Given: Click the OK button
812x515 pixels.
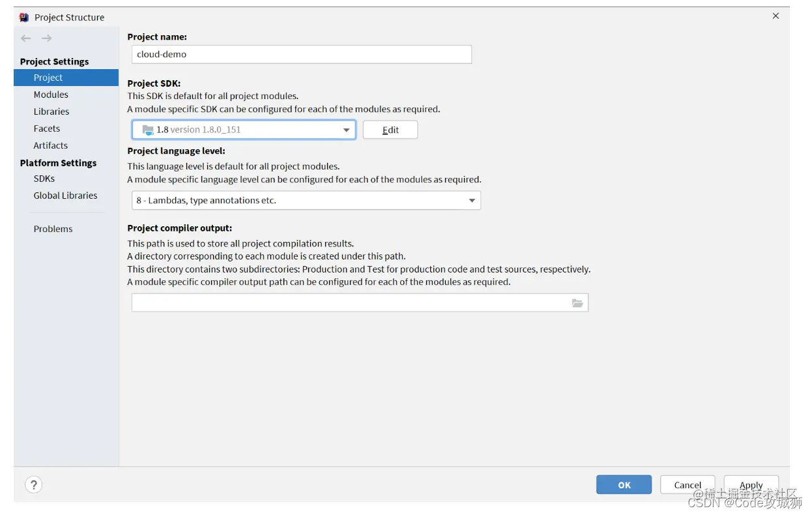Looking at the screenshot, I should (624, 485).
